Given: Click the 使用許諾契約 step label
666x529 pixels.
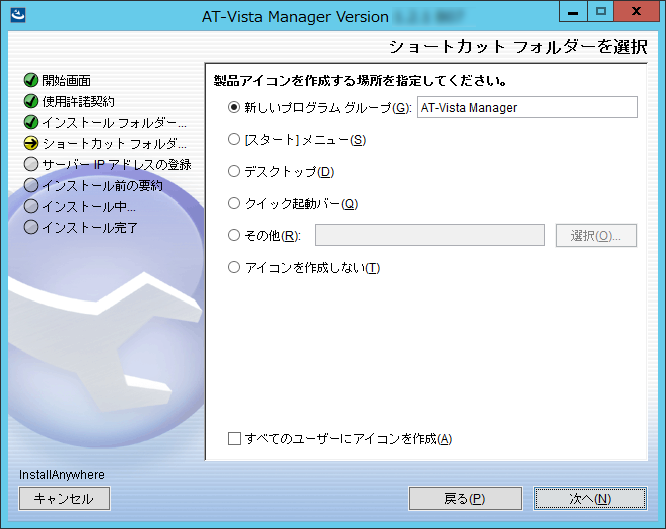Looking at the screenshot, I should tap(79, 102).
